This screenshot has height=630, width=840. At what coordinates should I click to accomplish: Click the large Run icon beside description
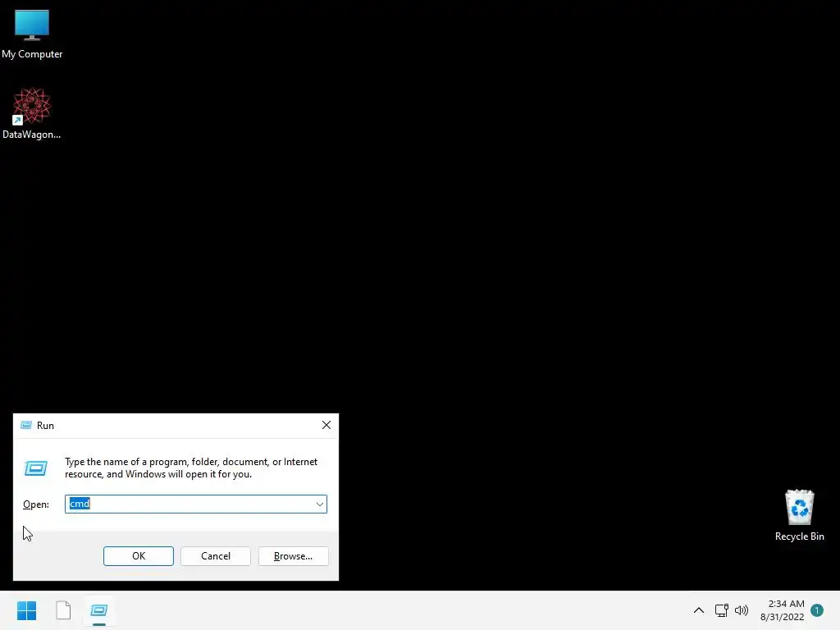pos(36,468)
